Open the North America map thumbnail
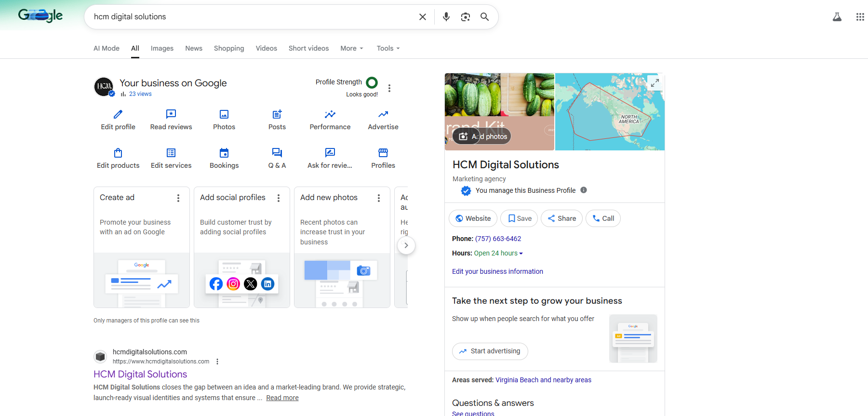 pos(610,112)
